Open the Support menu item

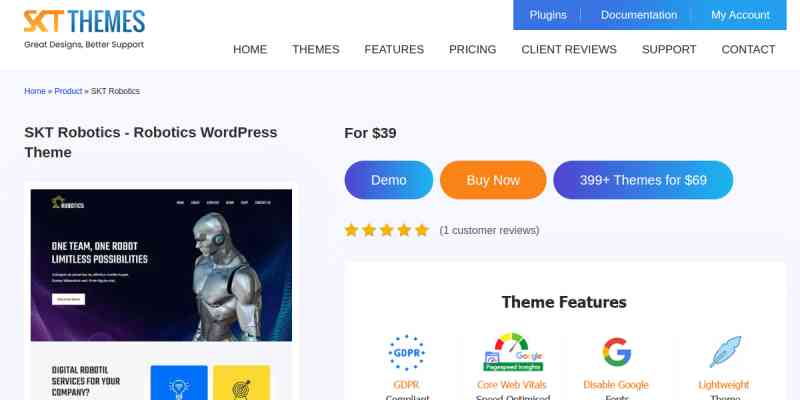669,49
